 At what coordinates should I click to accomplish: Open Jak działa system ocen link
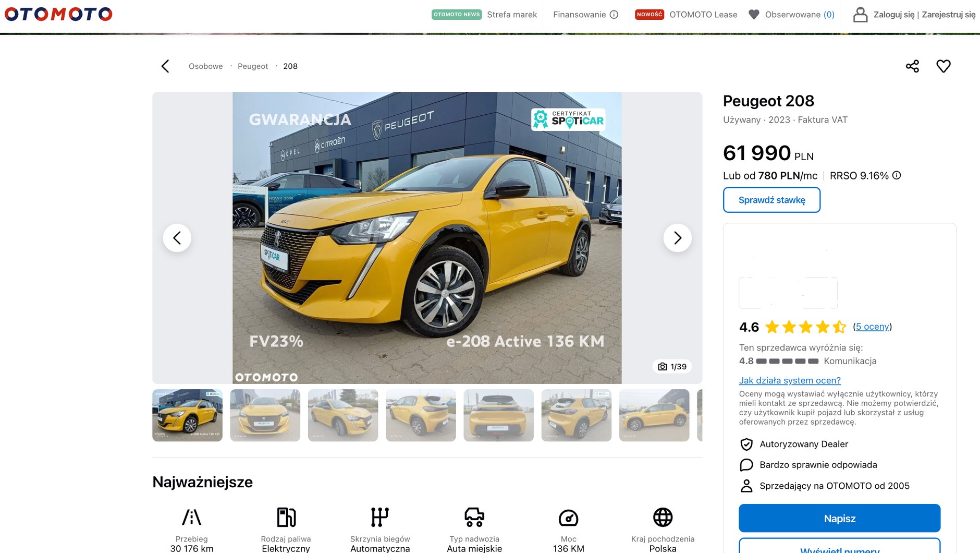point(790,380)
